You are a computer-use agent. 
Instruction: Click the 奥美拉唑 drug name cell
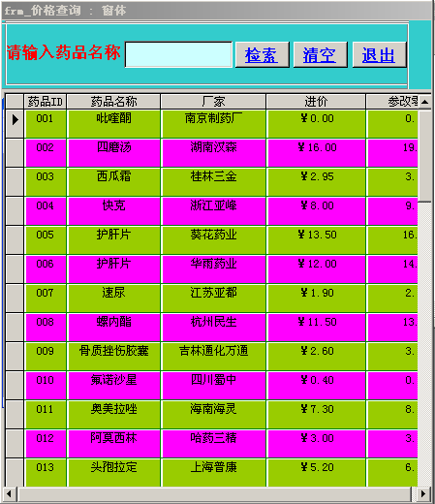(x=114, y=415)
